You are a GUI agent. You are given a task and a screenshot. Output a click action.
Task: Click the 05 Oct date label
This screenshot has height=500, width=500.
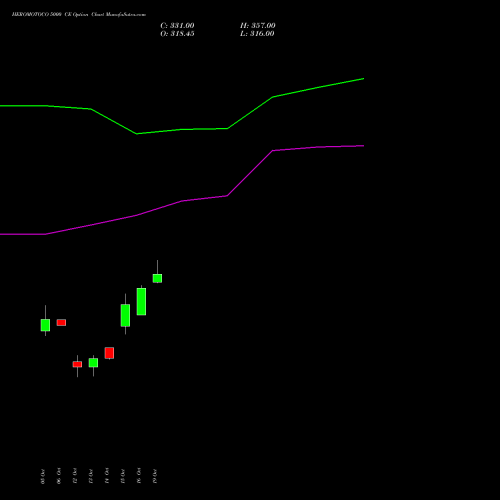pyautogui.click(x=43, y=477)
